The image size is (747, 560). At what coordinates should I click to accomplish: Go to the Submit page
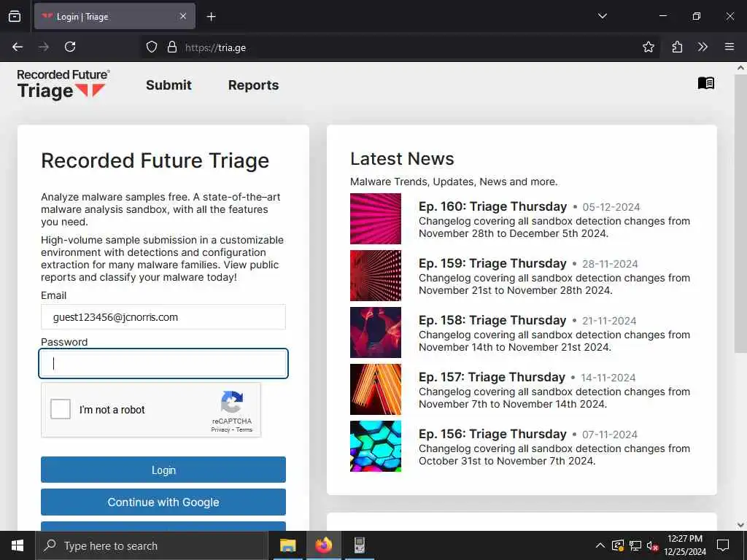pos(169,85)
